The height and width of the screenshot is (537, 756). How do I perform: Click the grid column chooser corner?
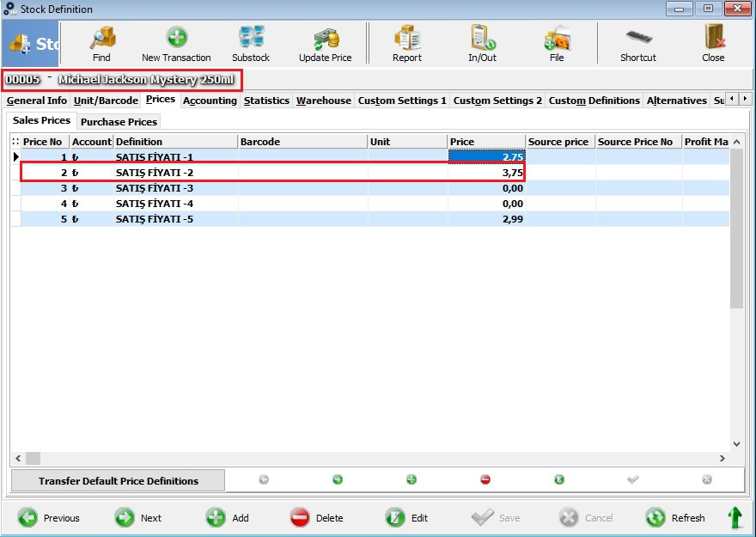tap(15, 142)
